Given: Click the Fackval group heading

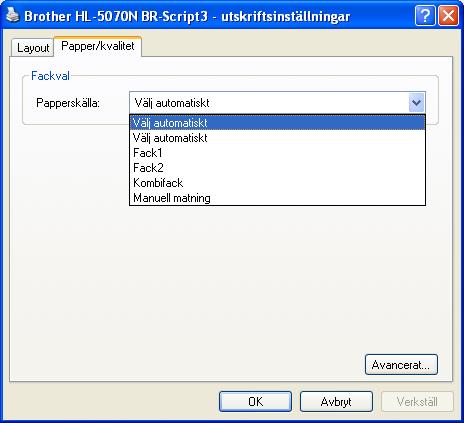Looking at the screenshot, I should (50, 76).
